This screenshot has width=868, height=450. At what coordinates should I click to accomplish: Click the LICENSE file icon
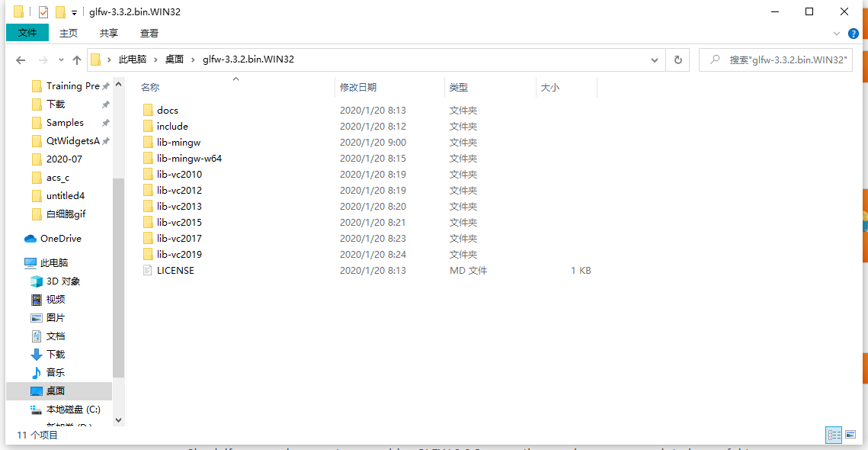coord(147,271)
